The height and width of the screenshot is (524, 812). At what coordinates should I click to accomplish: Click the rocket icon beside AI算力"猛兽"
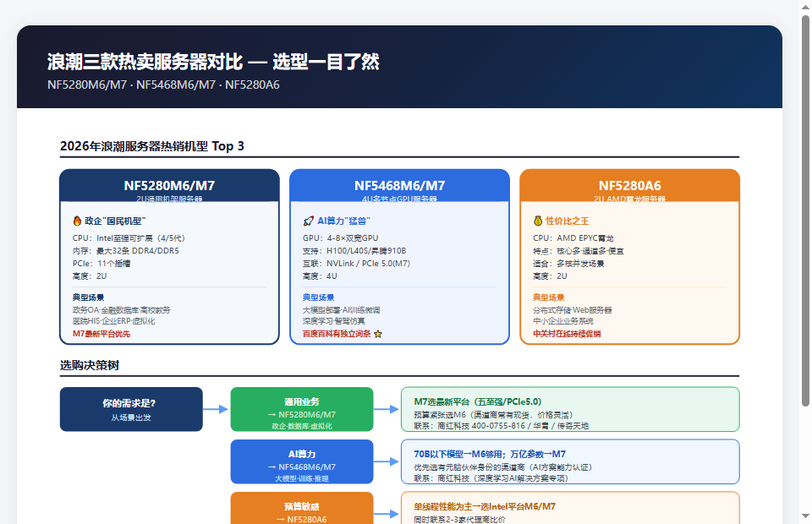tap(308, 221)
